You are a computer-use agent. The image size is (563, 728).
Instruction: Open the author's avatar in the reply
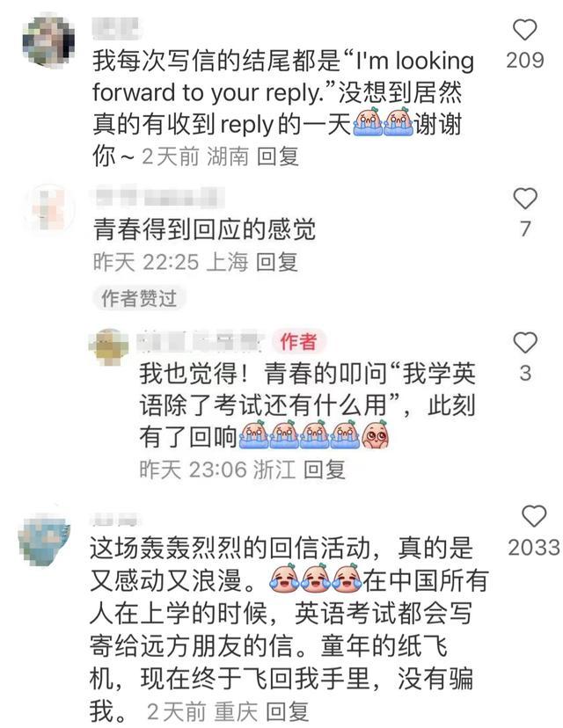pyautogui.click(x=109, y=346)
